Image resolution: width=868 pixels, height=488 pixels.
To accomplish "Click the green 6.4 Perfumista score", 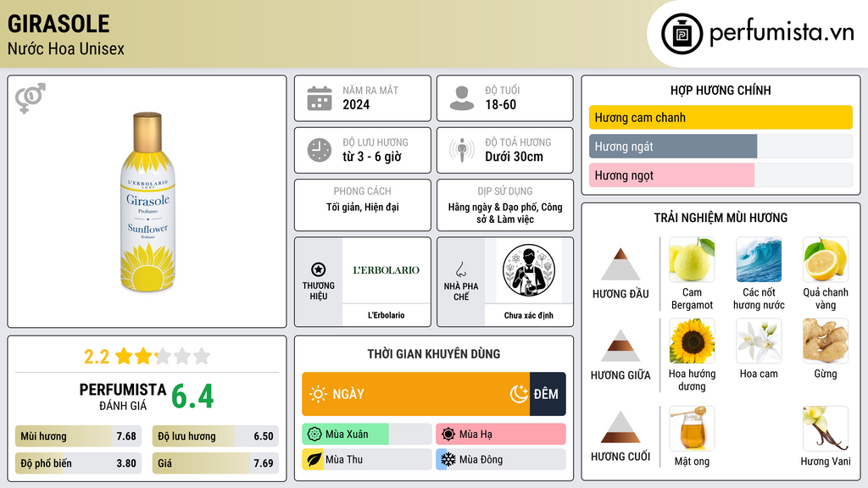I will (192, 396).
